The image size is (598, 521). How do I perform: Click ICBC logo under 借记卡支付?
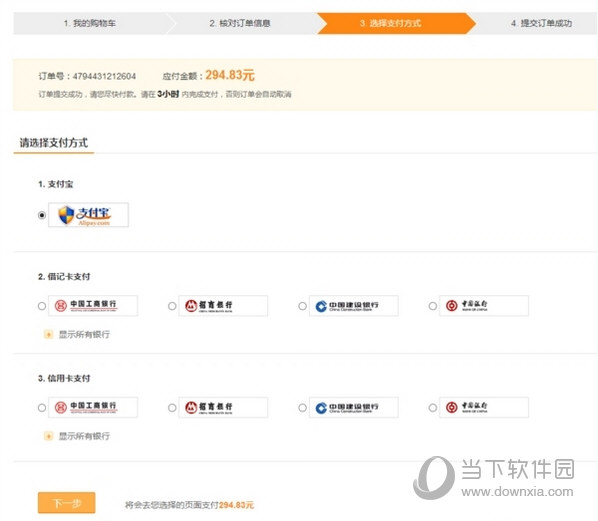[93, 306]
